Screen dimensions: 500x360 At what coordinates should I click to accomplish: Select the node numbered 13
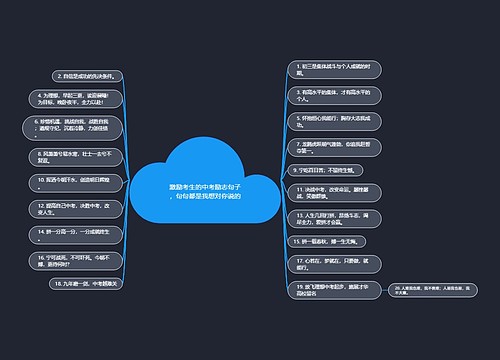[x=334, y=219]
